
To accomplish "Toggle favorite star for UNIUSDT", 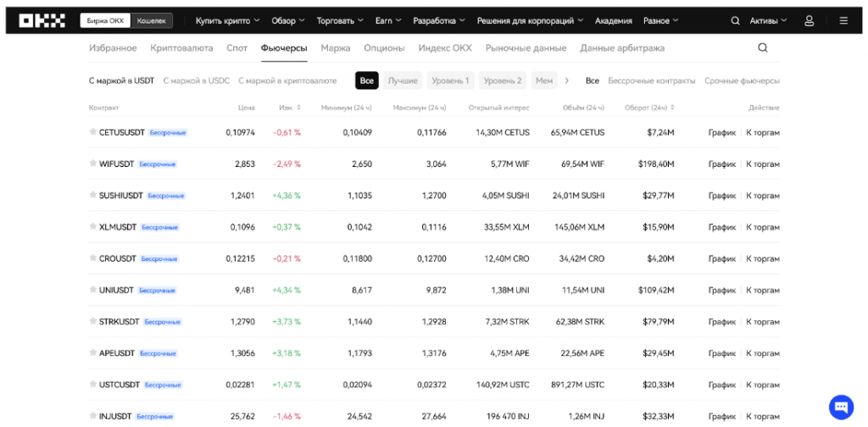I will pos(93,291).
